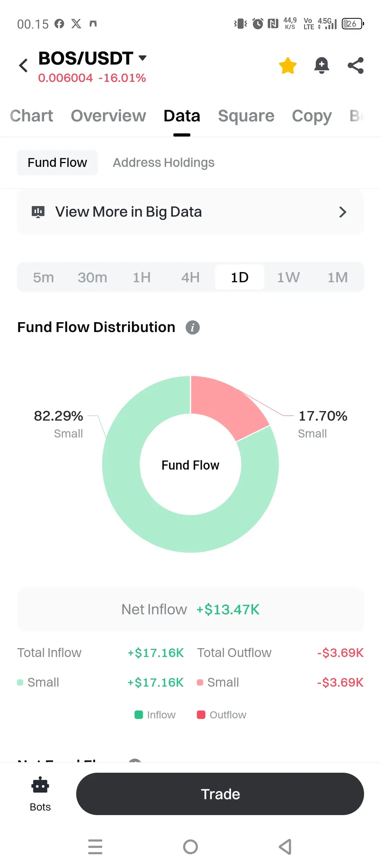The image size is (381, 868).
Task: Switch to the Chart tab
Action: (x=32, y=116)
